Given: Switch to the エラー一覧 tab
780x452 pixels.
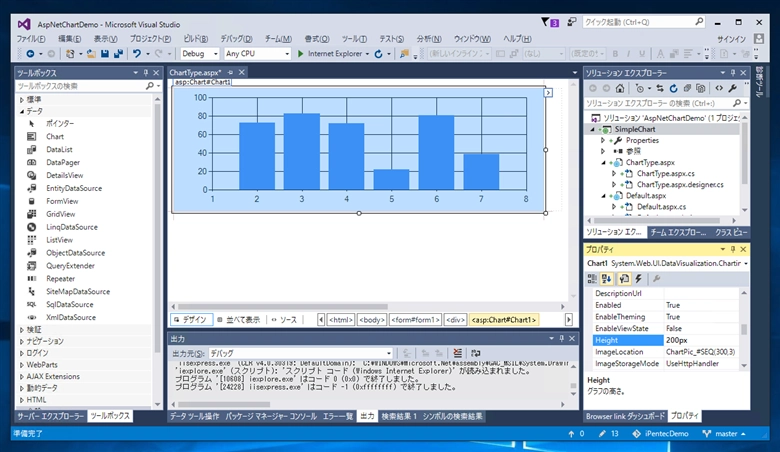Looking at the screenshot, I should point(338,416).
